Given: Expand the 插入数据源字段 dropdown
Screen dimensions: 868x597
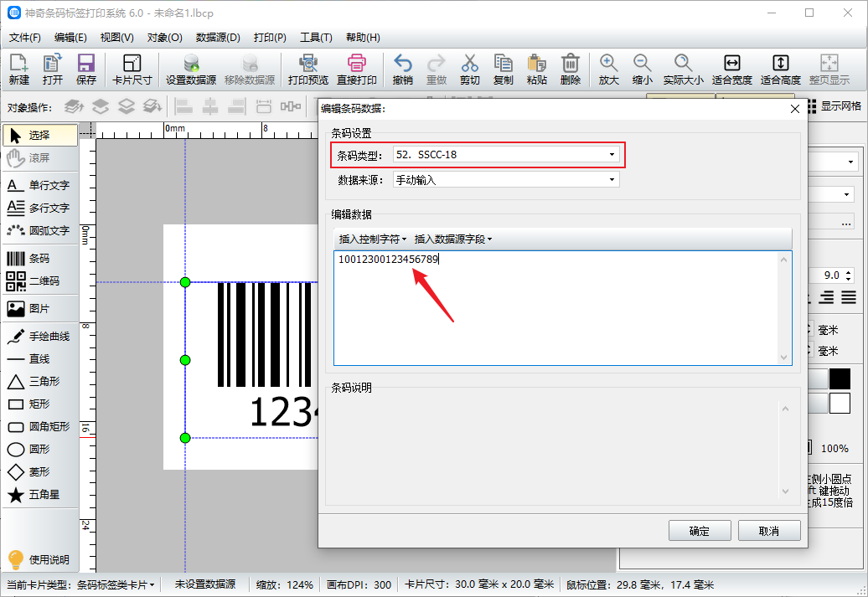Looking at the screenshot, I should pos(452,239).
